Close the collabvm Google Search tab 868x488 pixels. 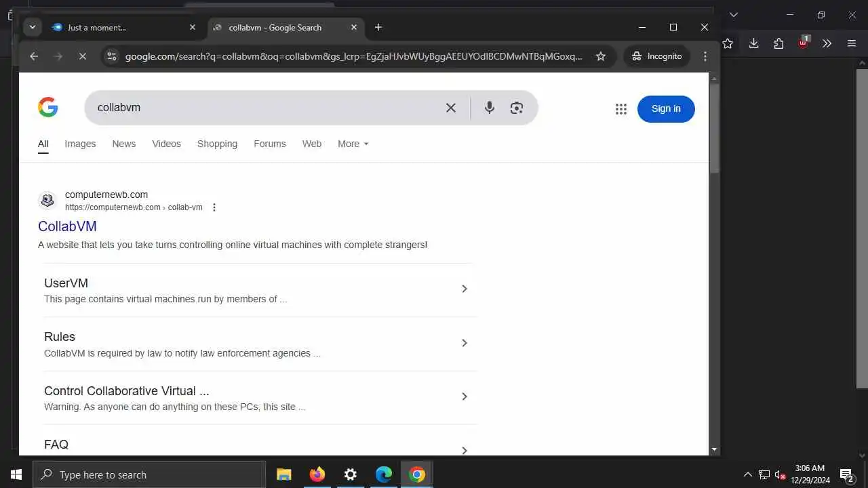(354, 27)
